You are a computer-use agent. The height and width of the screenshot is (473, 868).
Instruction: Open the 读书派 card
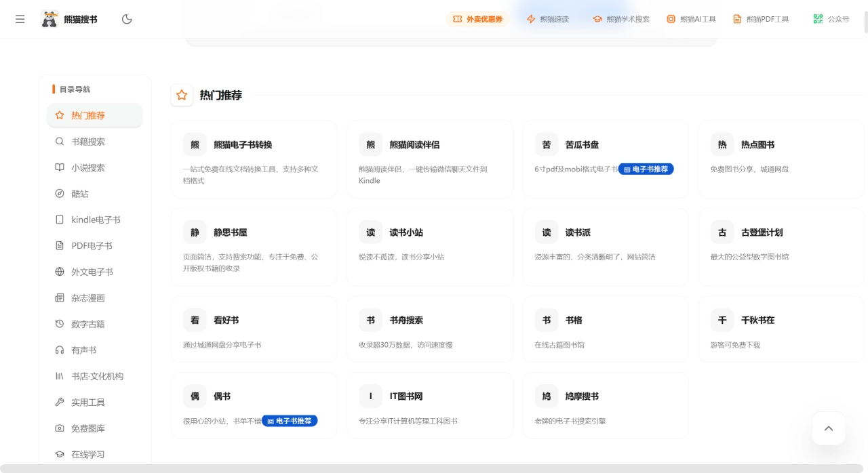pos(606,247)
